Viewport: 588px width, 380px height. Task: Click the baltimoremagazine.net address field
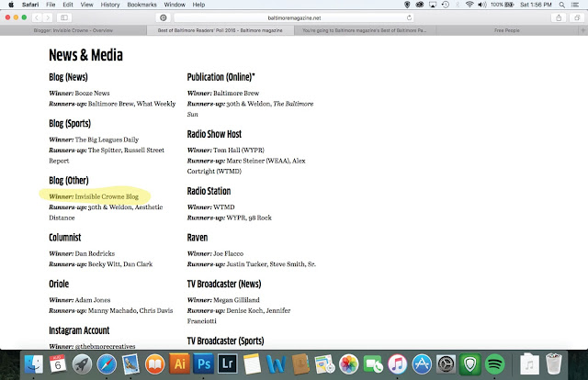click(x=294, y=17)
